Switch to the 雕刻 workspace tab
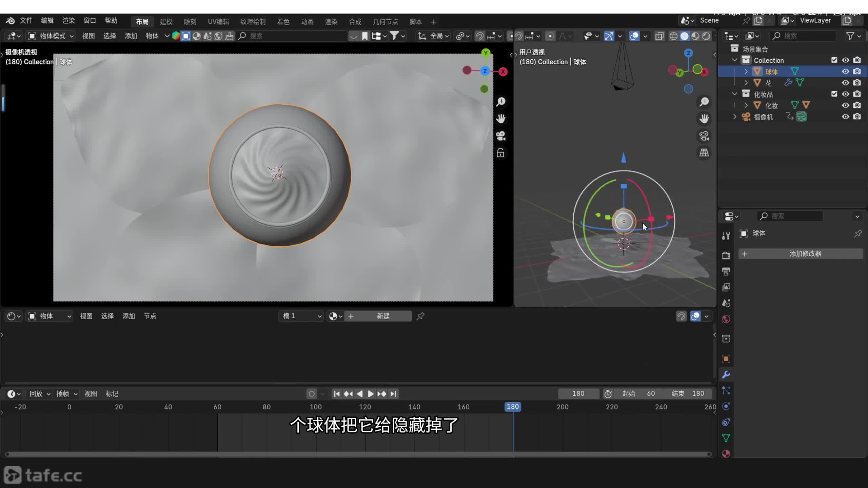868x488 pixels. [x=190, y=22]
